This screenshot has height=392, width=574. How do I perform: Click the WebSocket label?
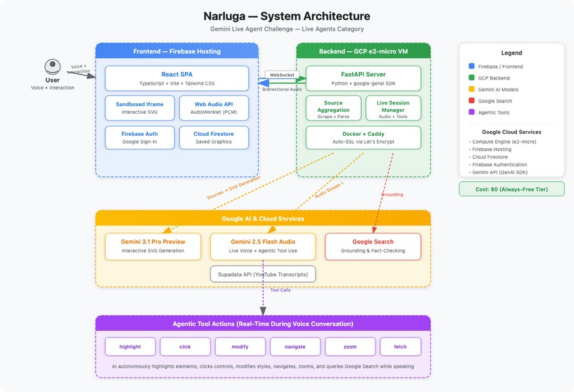(x=282, y=75)
